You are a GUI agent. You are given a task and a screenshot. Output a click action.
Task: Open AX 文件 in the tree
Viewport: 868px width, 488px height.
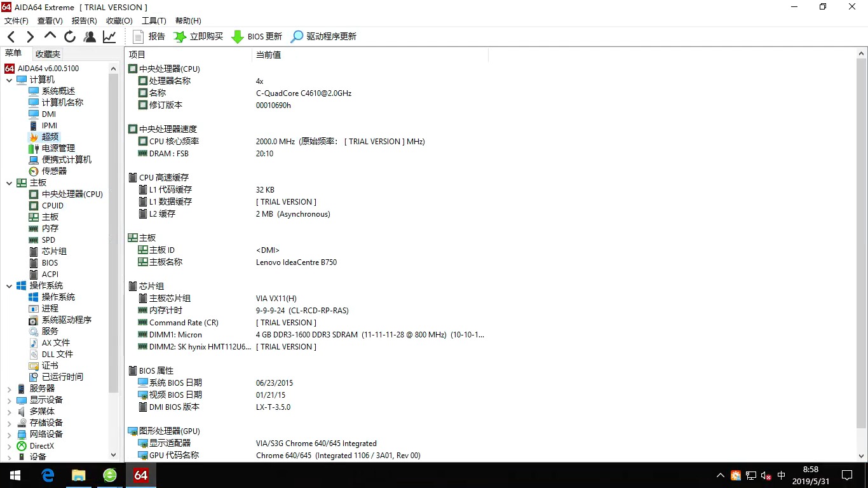50,343
